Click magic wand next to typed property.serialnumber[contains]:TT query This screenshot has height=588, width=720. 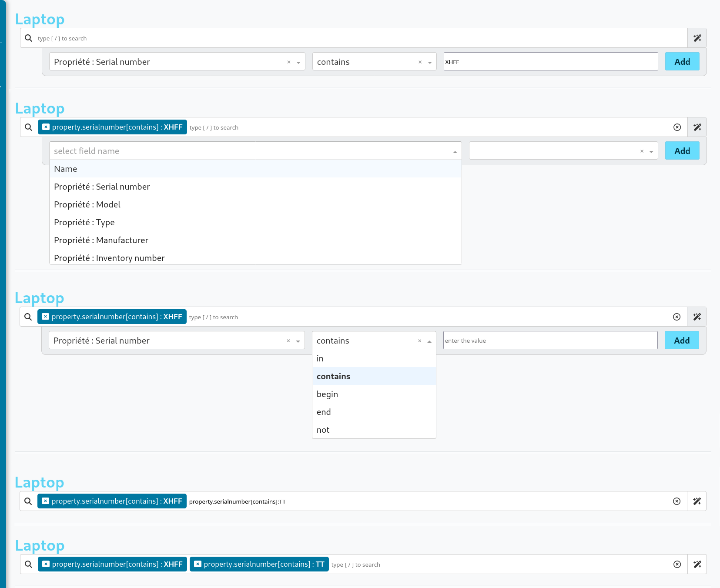[697, 501]
